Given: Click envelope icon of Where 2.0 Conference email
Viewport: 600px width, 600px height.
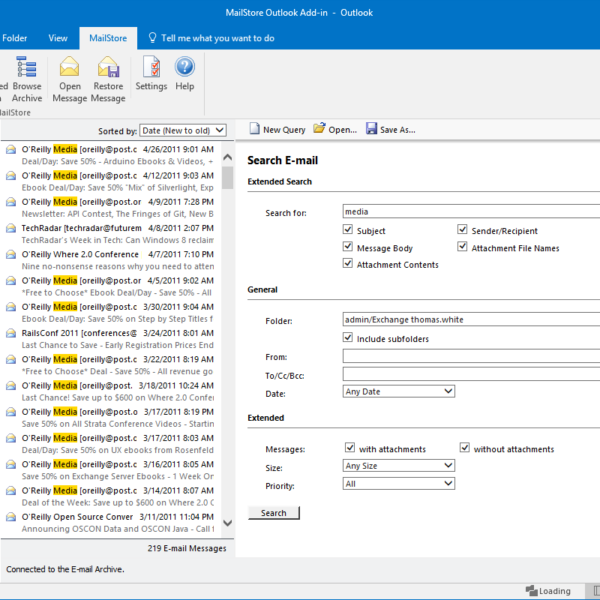Looking at the screenshot, I should [x=11, y=254].
